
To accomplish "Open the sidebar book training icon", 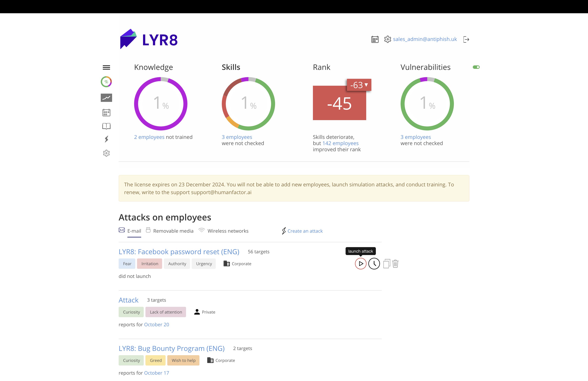I will click(x=106, y=126).
